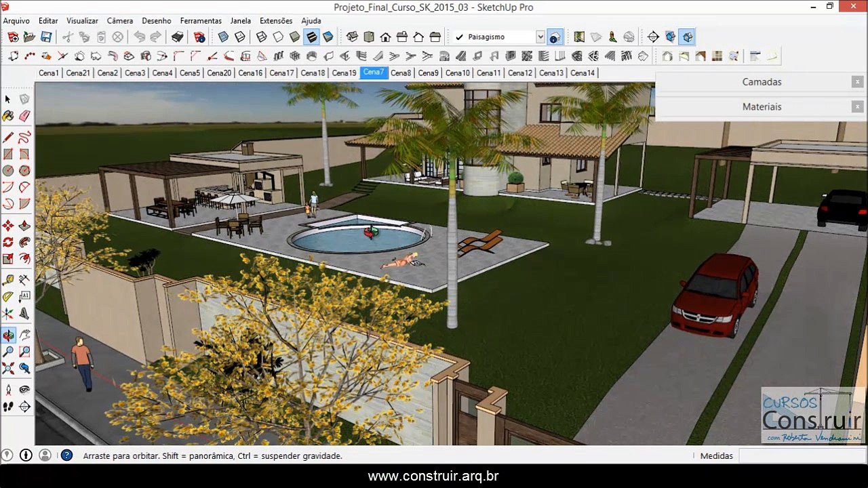Image resolution: width=868 pixels, height=488 pixels.
Task: Choose the pink Eraser tool
Action: (x=24, y=117)
